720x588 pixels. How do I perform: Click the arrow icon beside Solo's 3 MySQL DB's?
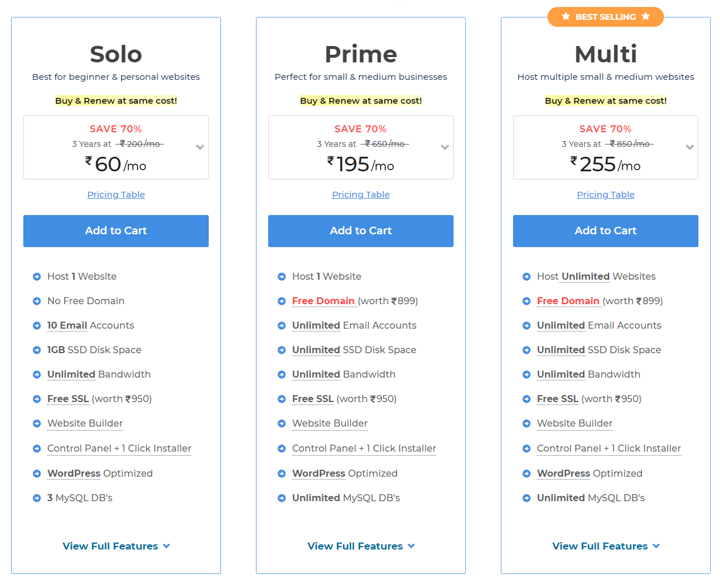coord(37,498)
